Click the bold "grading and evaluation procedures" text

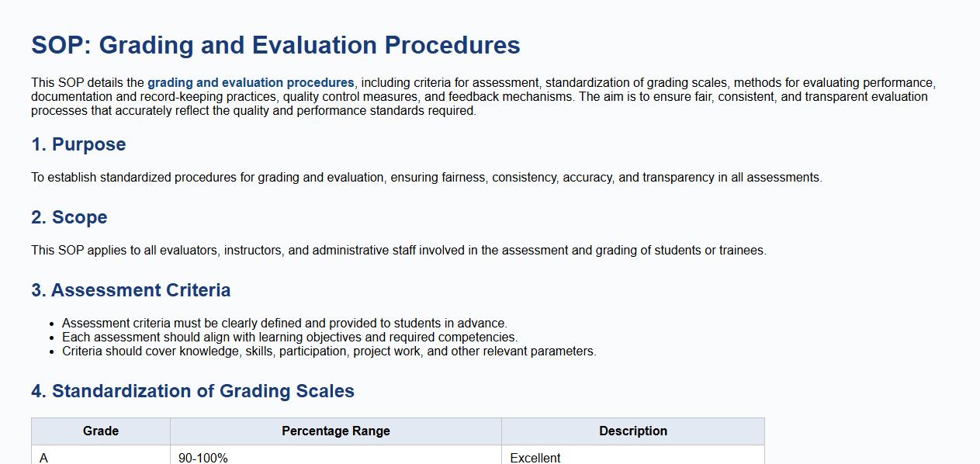tap(251, 83)
